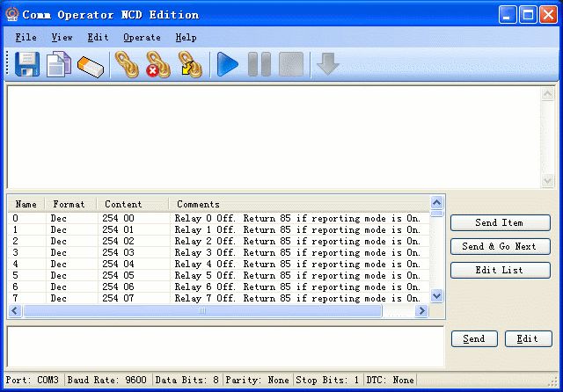Click the list's vertical scrollbar down arrow
563x392 pixels.
[x=436, y=296]
